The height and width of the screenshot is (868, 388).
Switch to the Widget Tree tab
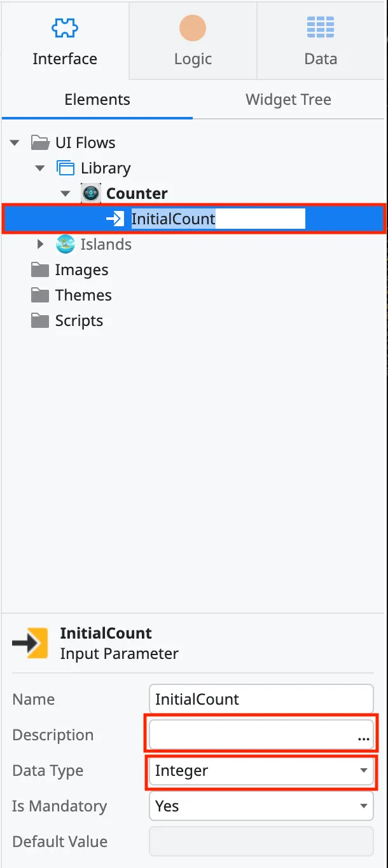(288, 100)
